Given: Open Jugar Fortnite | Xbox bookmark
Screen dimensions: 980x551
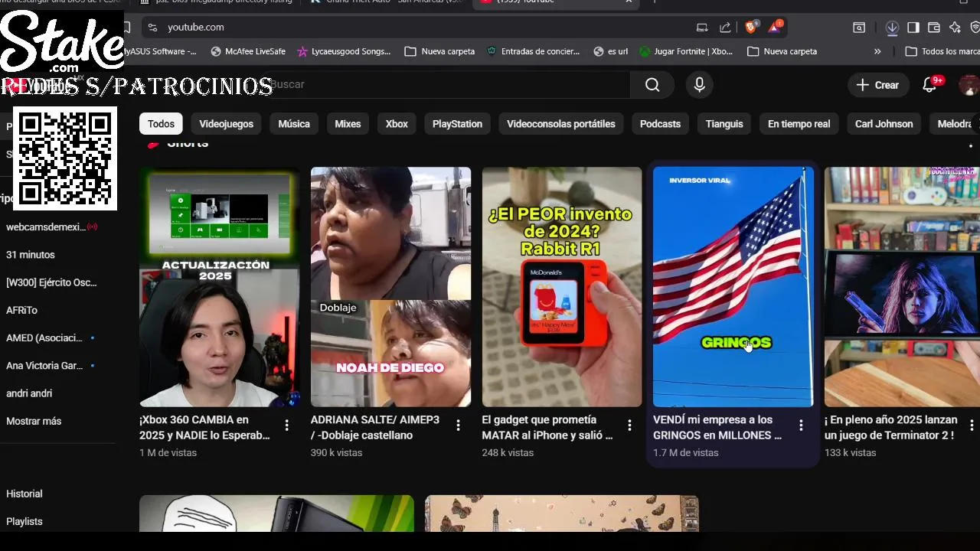Looking at the screenshot, I should point(686,51).
